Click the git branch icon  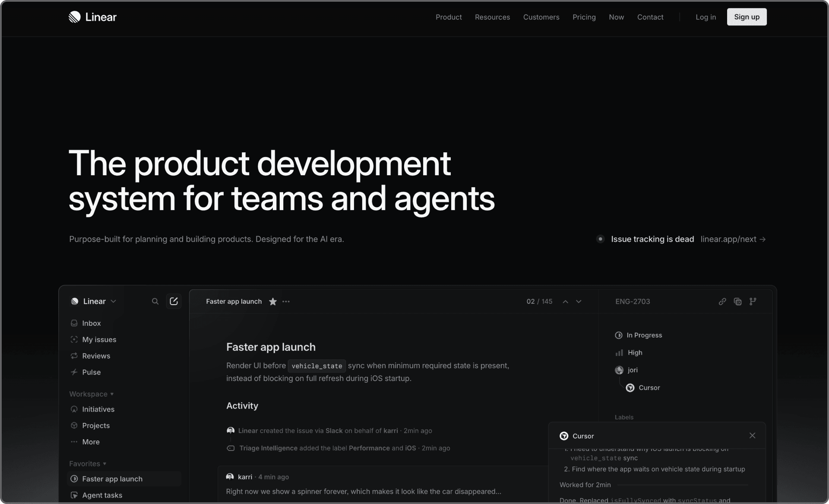[753, 302]
